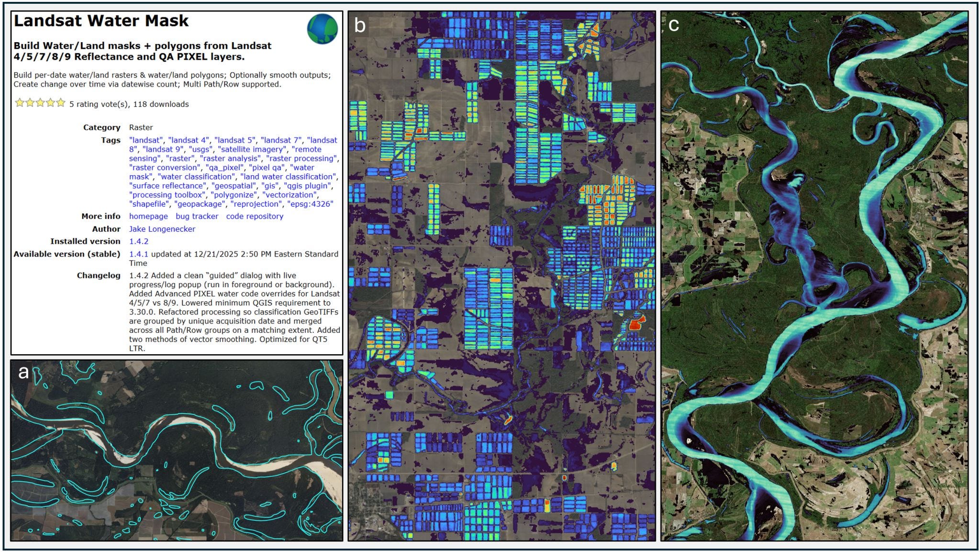Image resolution: width=980 pixels, height=552 pixels.
Task: Click the "qgis plugin" tag
Action: click(x=307, y=186)
